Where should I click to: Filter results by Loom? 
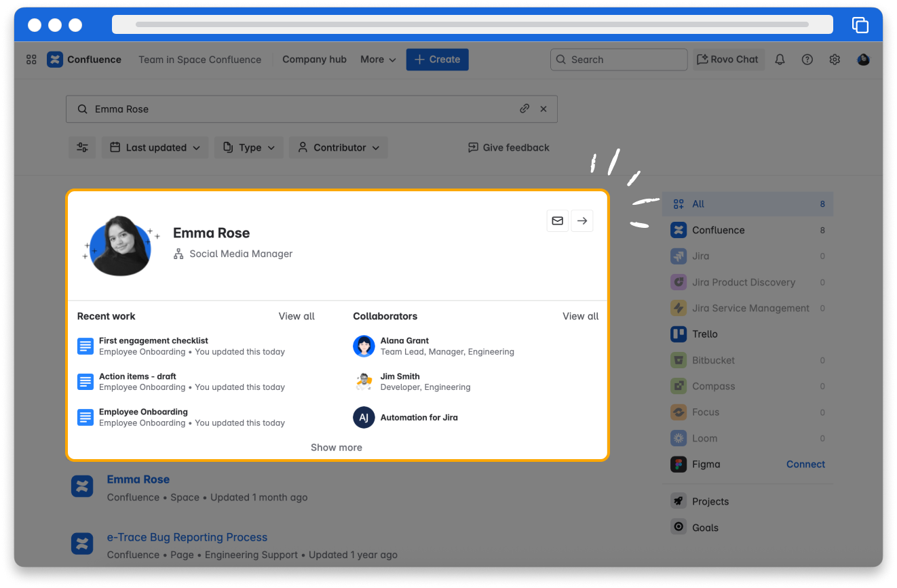(748, 438)
